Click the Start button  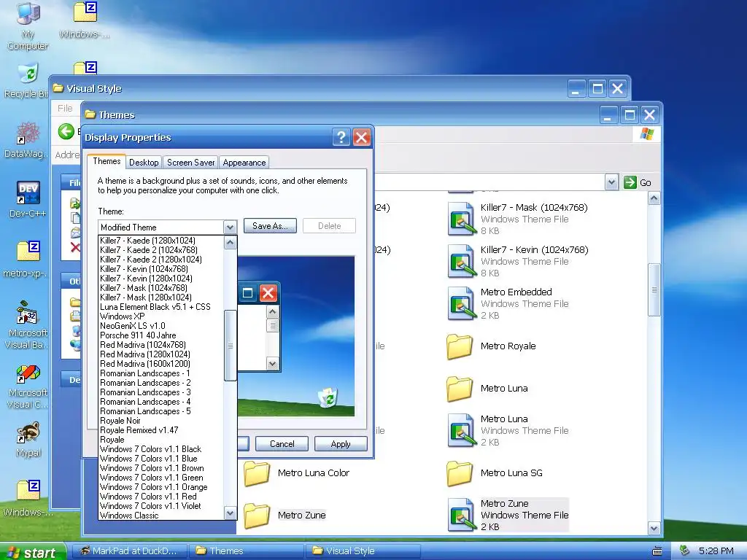32,552
